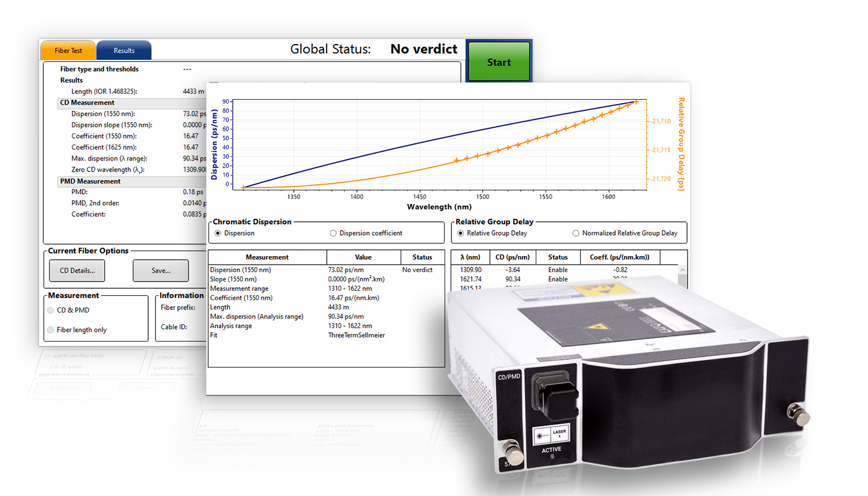Select the Dispersion coefficient option
The width and height of the screenshot is (868, 496).
(333, 232)
